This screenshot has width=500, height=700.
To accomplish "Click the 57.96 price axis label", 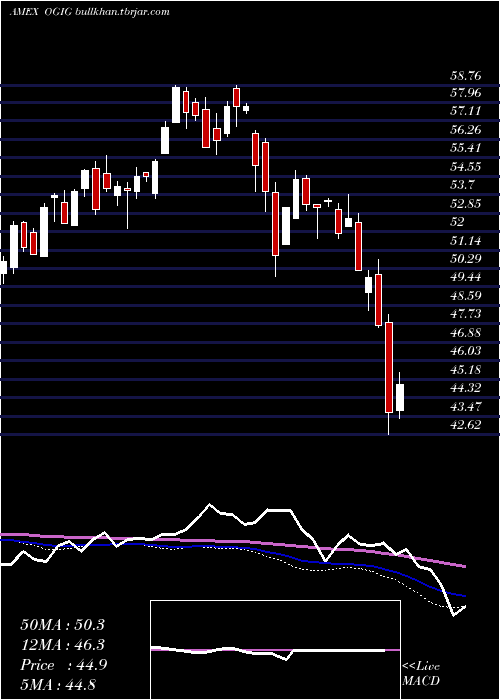I will tap(465, 93).
